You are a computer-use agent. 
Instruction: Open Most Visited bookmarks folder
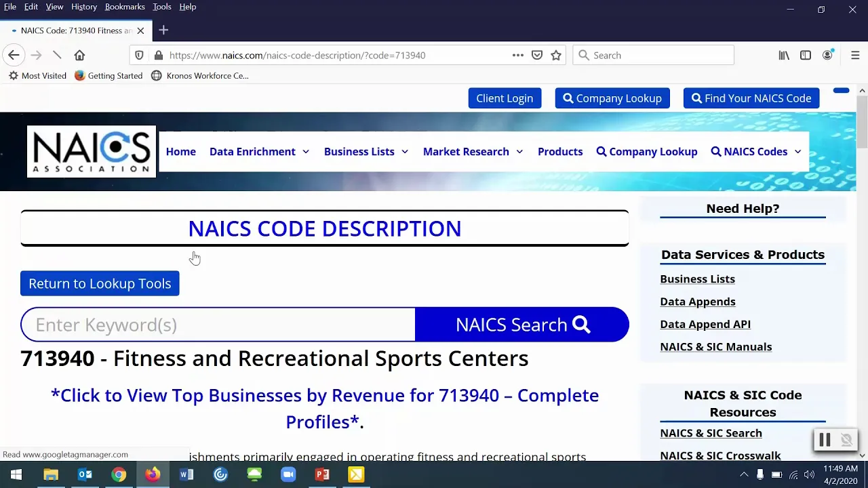37,76
